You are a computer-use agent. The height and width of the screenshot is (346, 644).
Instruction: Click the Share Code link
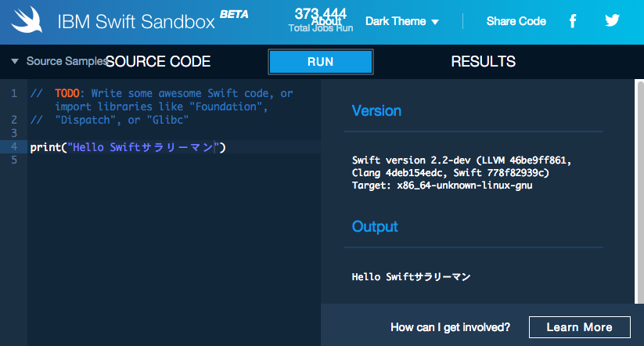click(x=516, y=21)
